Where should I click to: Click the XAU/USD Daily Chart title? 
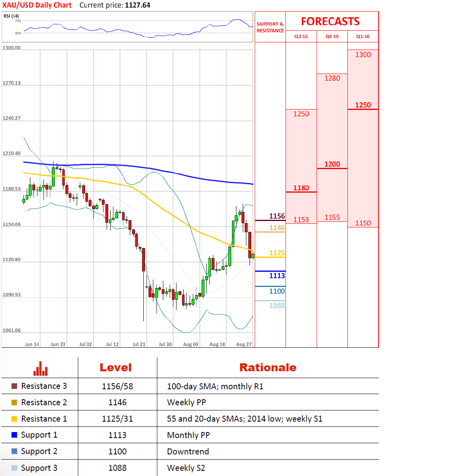(x=37, y=5)
